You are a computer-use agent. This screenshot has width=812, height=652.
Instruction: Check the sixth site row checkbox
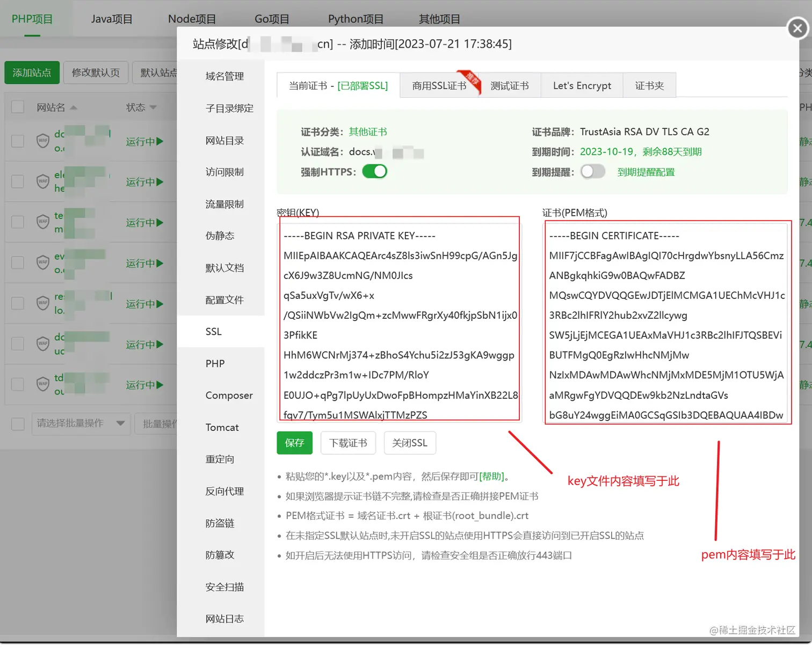[18, 343]
